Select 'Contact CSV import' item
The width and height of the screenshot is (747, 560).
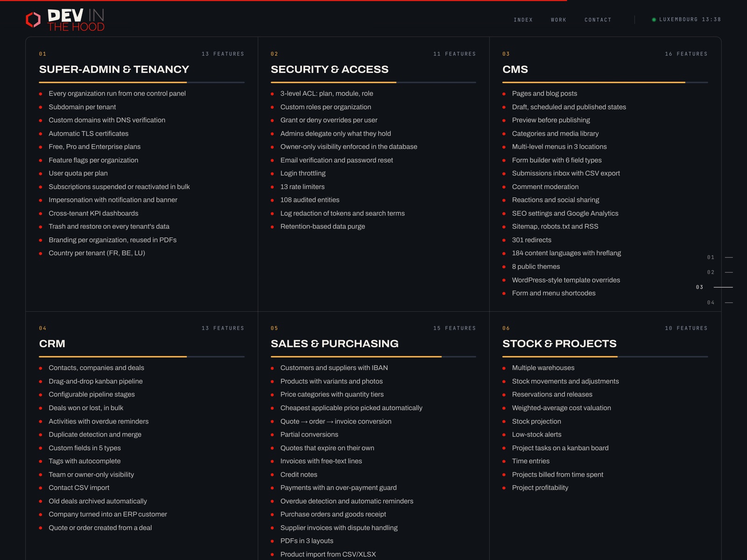click(x=79, y=488)
